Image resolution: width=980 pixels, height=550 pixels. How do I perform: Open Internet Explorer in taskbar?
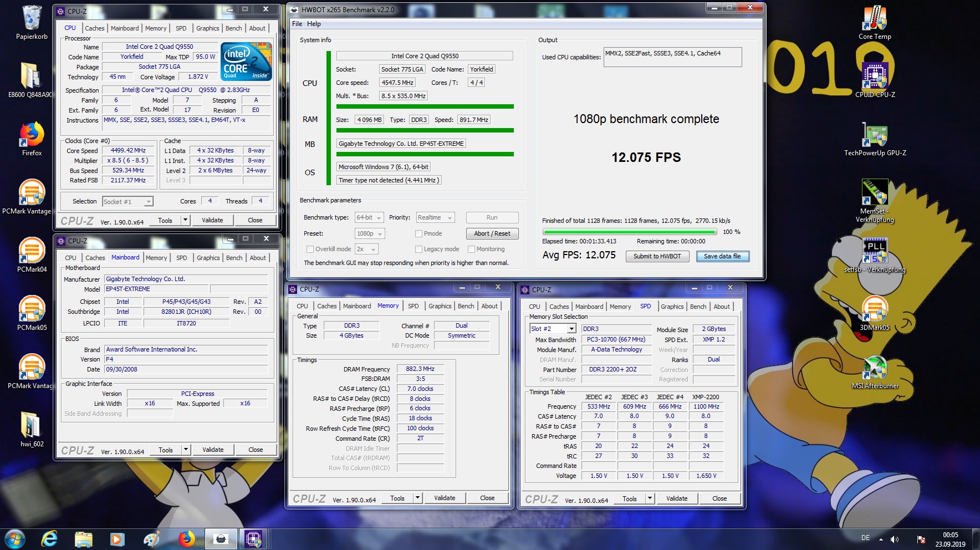tap(49, 539)
